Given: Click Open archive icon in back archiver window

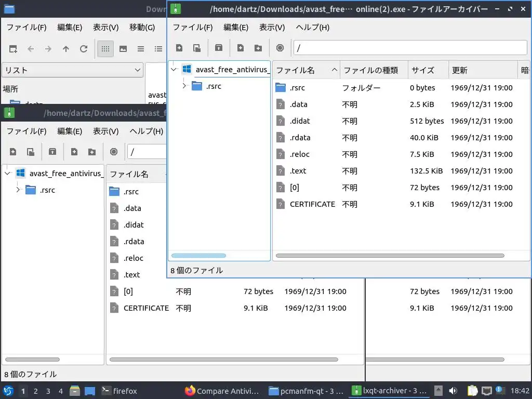Looking at the screenshot, I should [31, 152].
